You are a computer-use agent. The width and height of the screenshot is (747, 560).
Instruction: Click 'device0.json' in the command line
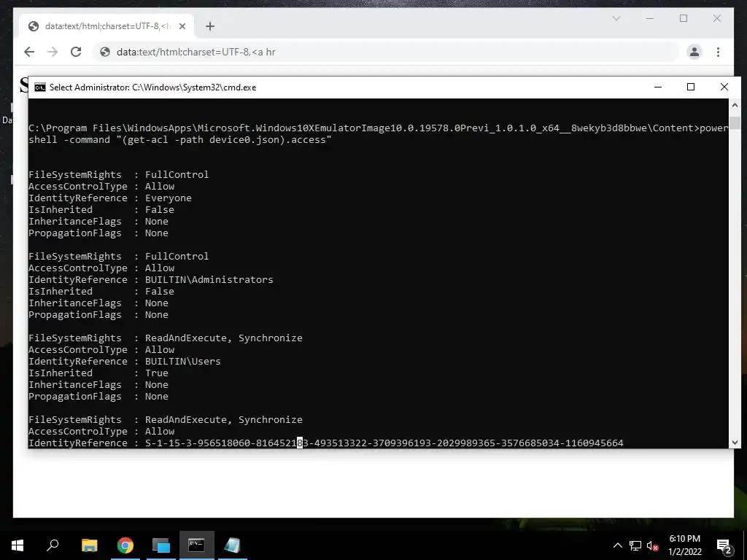244,140
